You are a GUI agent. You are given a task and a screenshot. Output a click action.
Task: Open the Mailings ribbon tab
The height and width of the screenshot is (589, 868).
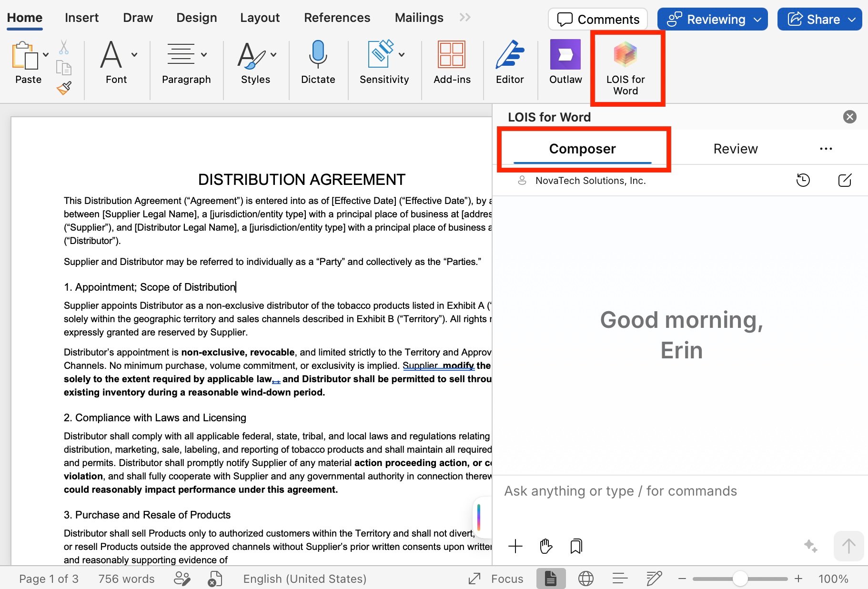click(419, 18)
